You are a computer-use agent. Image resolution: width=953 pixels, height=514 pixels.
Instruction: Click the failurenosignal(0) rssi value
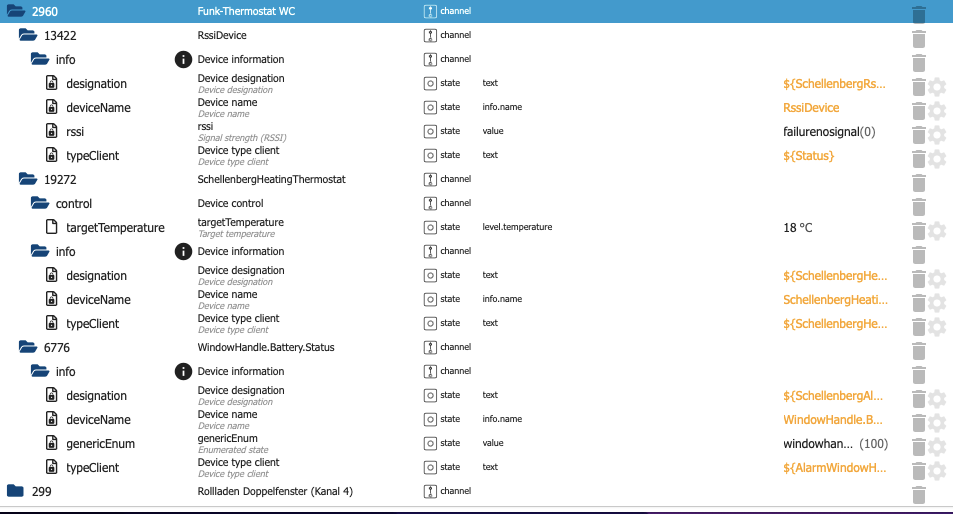829,132
